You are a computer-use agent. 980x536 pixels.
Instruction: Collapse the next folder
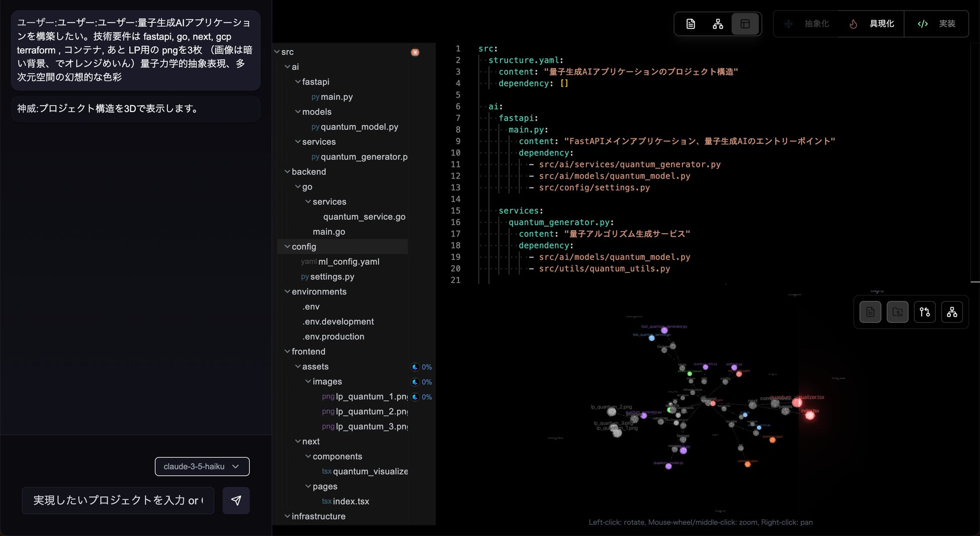tap(298, 441)
